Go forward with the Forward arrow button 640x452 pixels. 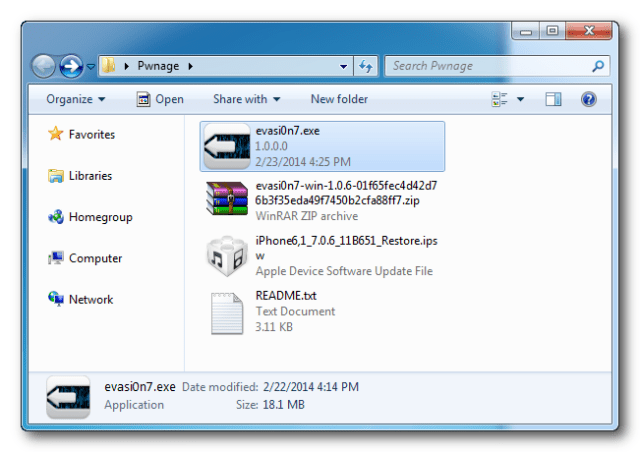tap(71, 66)
